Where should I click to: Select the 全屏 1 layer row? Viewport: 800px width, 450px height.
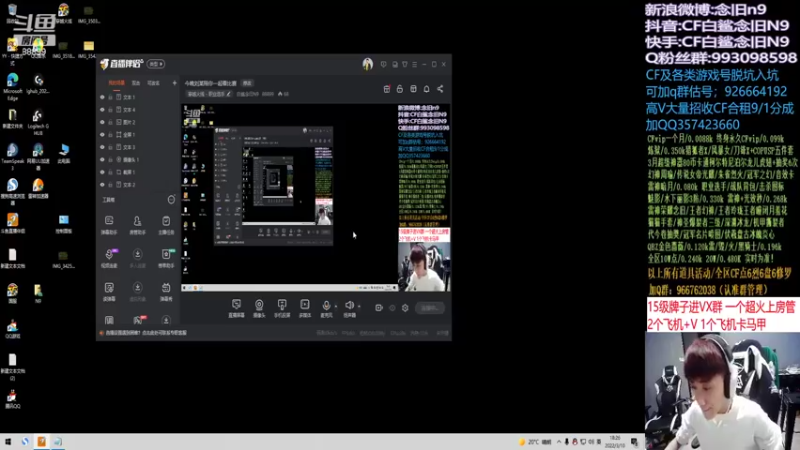tap(138, 135)
